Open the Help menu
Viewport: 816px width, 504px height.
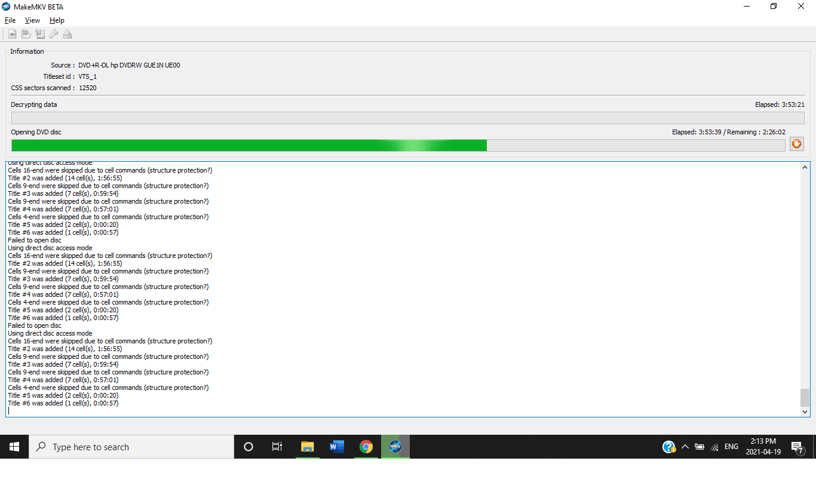click(57, 20)
